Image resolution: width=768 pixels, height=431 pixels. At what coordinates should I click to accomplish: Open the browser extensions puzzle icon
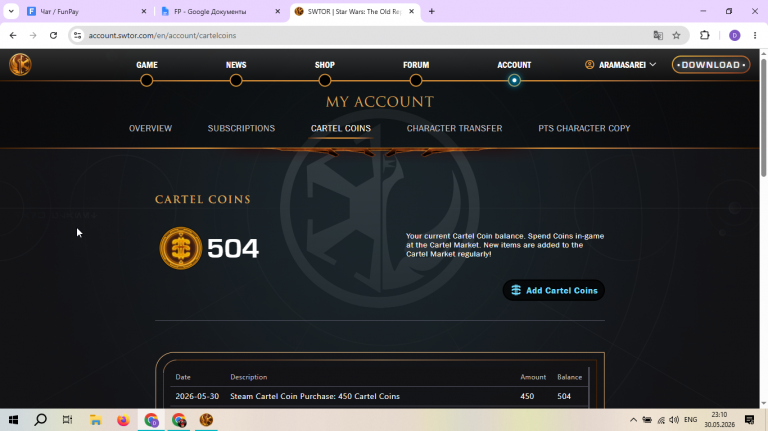(x=704, y=35)
